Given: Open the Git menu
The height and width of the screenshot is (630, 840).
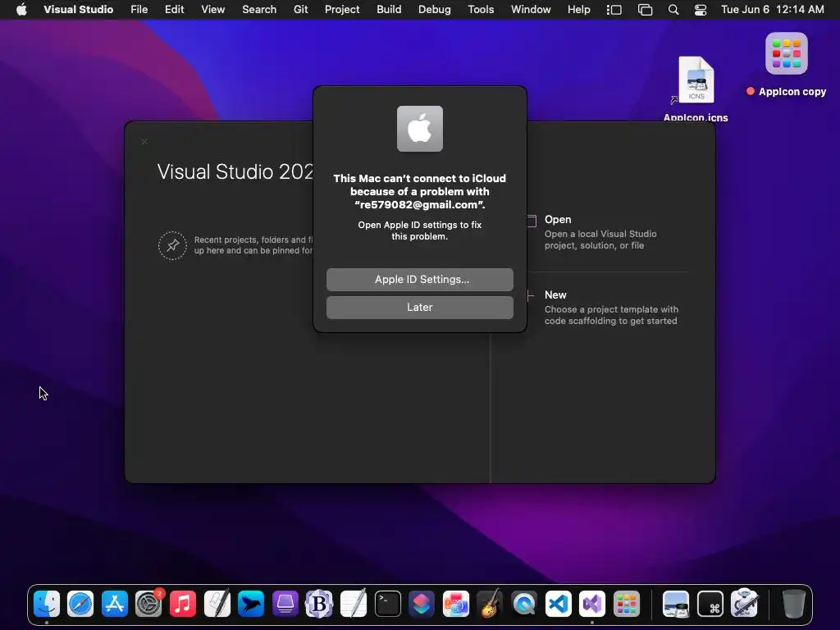Looking at the screenshot, I should coord(300,9).
